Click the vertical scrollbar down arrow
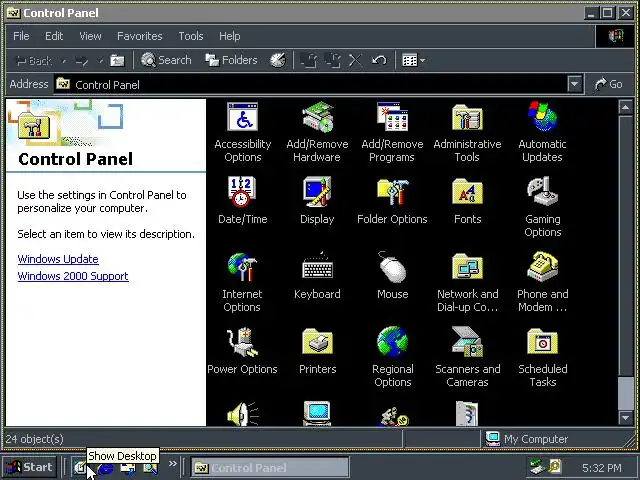The width and height of the screenshot is (640, 480). click(625, 418)
